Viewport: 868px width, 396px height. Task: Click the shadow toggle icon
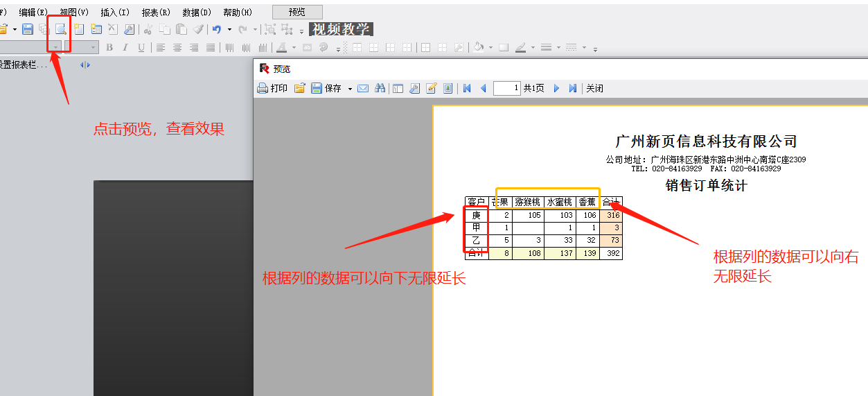pos(504,47)
